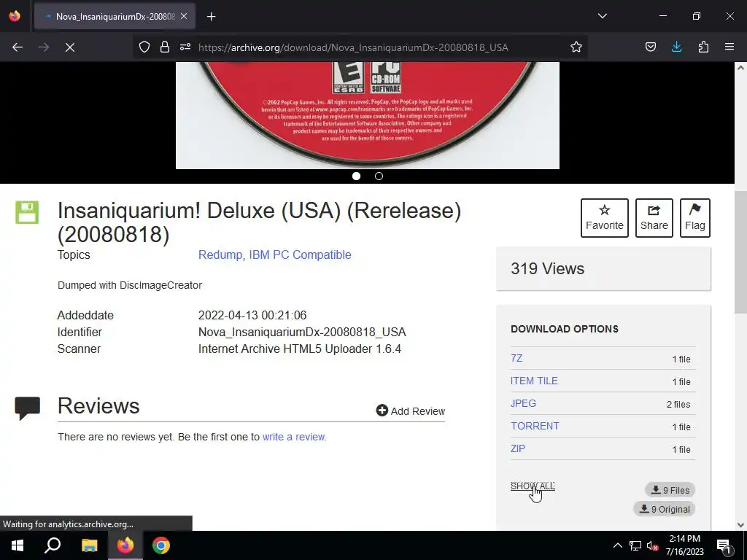
Task: Open the Windows Start menu
Action: [18, 545]
